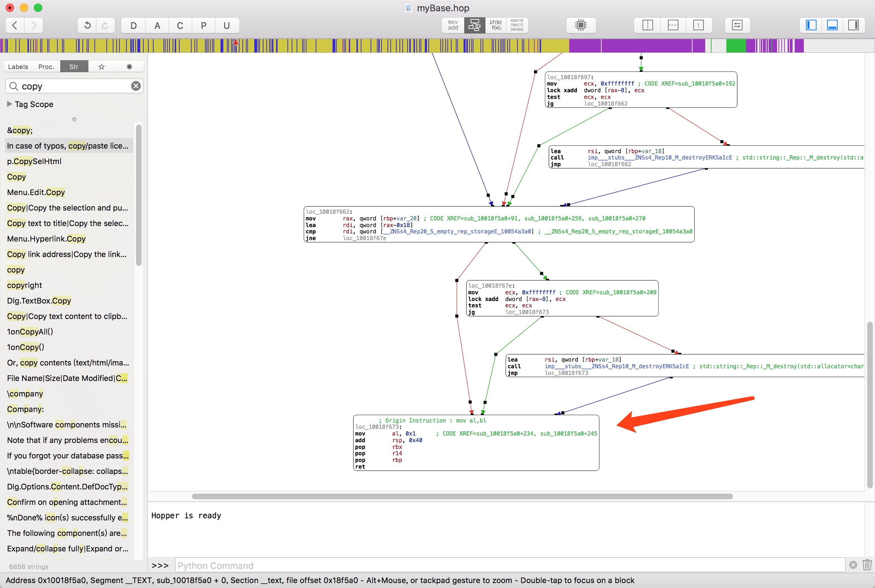This screenshot has height=588, width=875.
Task: Switch to control flow graph view
Action: pyautogui.click(x=474, y=25)
